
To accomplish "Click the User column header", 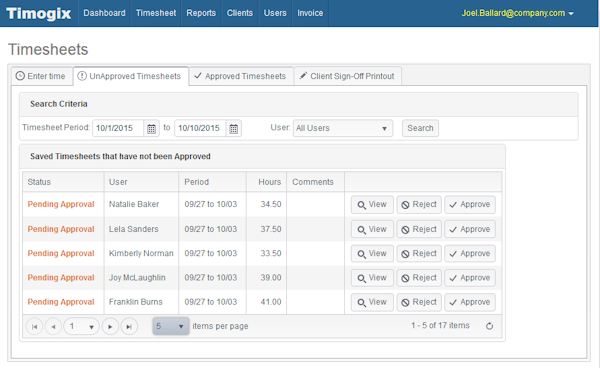I will [x=141, y=182].
